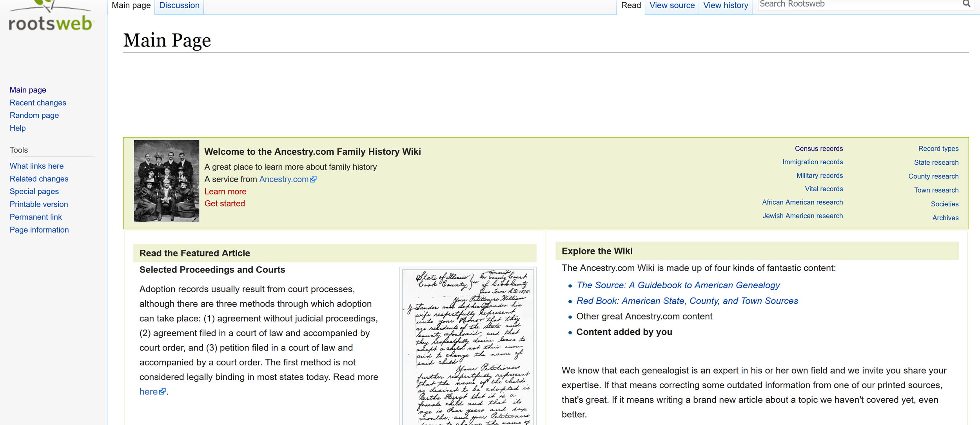980x425 pixels.
Task: Open State research link
Action: (936, 162)
